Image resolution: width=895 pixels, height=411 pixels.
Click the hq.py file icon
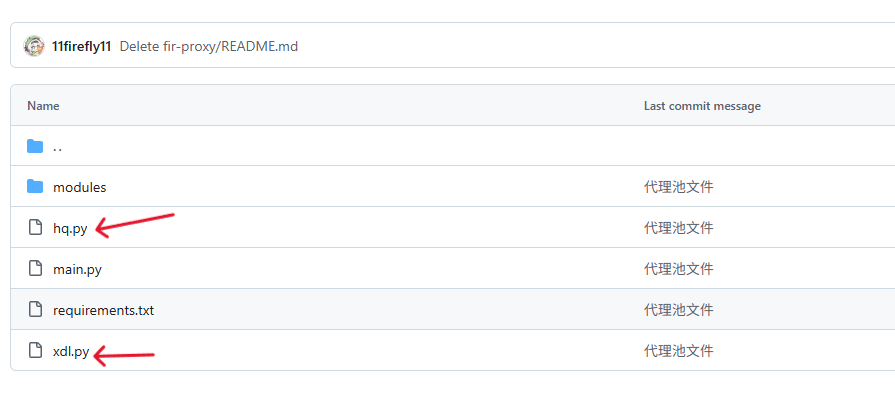[35, 228]
